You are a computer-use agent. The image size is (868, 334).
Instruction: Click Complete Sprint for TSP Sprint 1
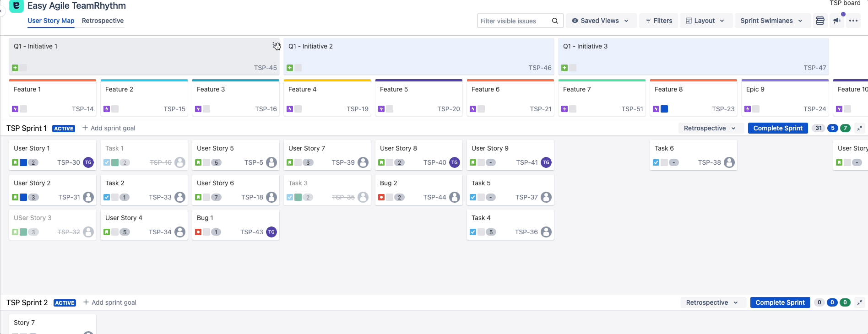pos(777,128)
